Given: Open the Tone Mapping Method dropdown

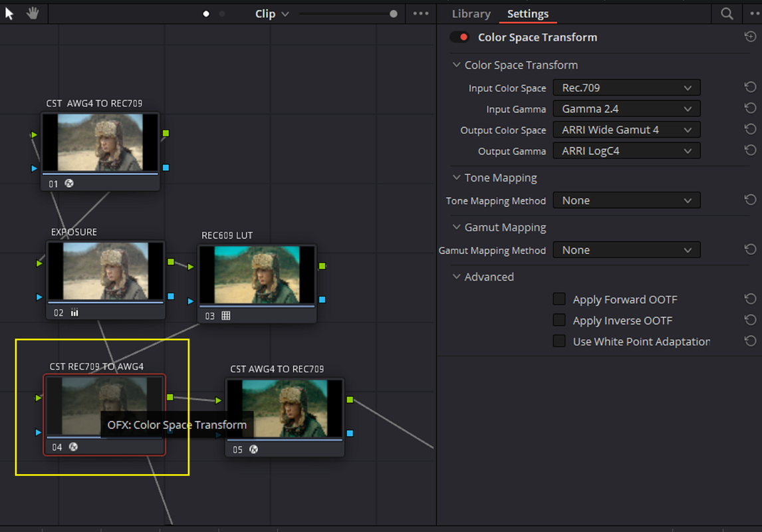Looking at the screenshot, I should 626,200.
